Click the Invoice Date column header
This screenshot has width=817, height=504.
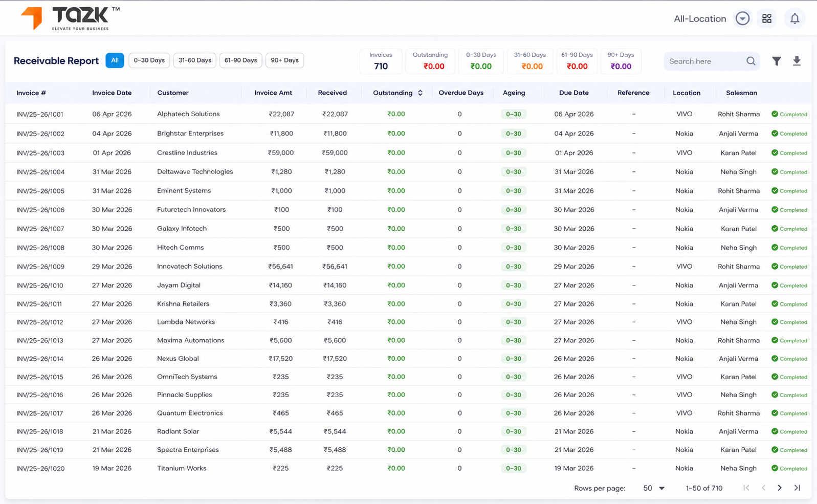tap(112, 93)
